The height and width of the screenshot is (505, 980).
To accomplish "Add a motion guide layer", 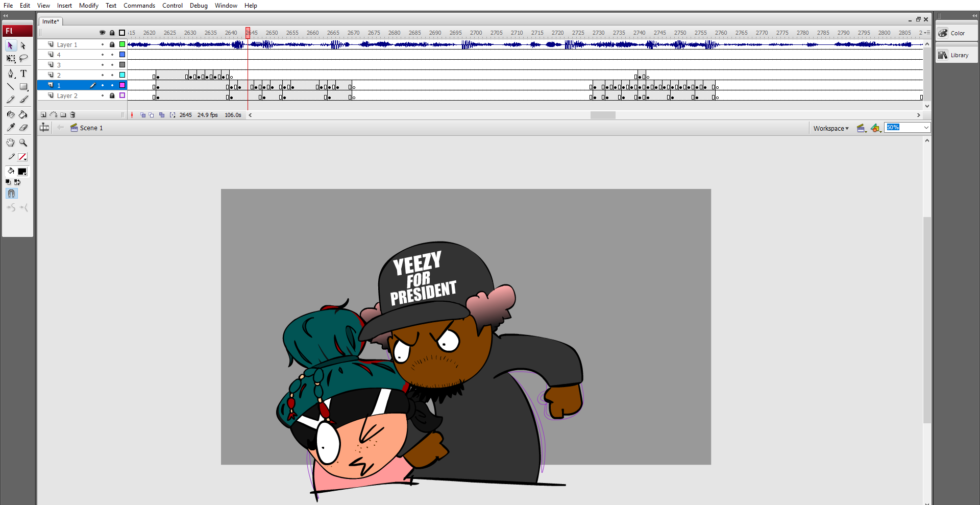I will tap(53, 115).
